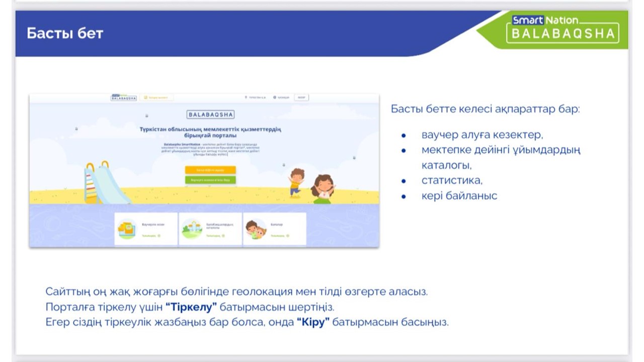Click the "Басты бет" slide heading
The image size is (644, 362).
click(x=65, y=34)
